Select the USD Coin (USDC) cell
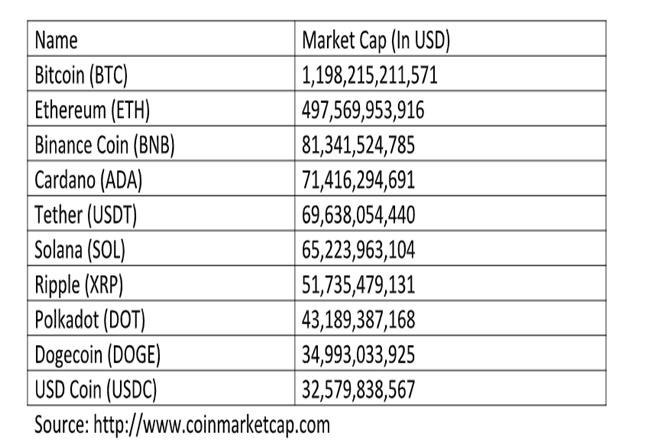The width and height of the screenshot is (660, 440). [x=95, y=388]
